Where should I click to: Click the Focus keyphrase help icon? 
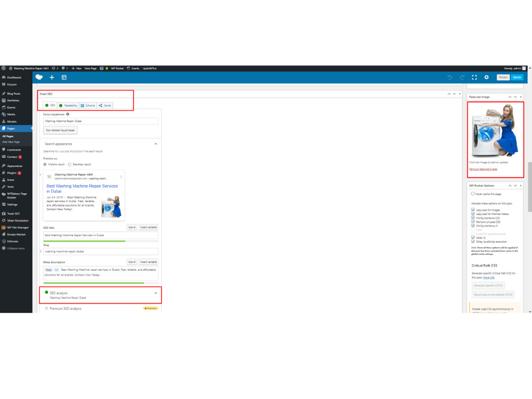click(68, 114)
